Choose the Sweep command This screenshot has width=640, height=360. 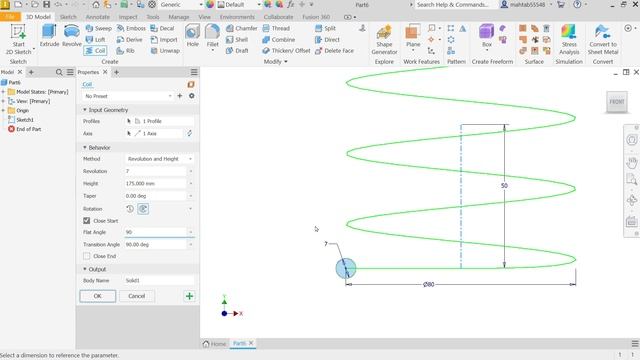pyautogui.click(x=98, y=28)
